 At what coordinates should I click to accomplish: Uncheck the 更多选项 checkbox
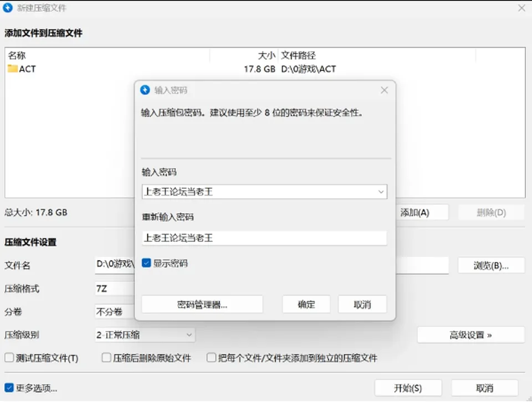[9, 388]
